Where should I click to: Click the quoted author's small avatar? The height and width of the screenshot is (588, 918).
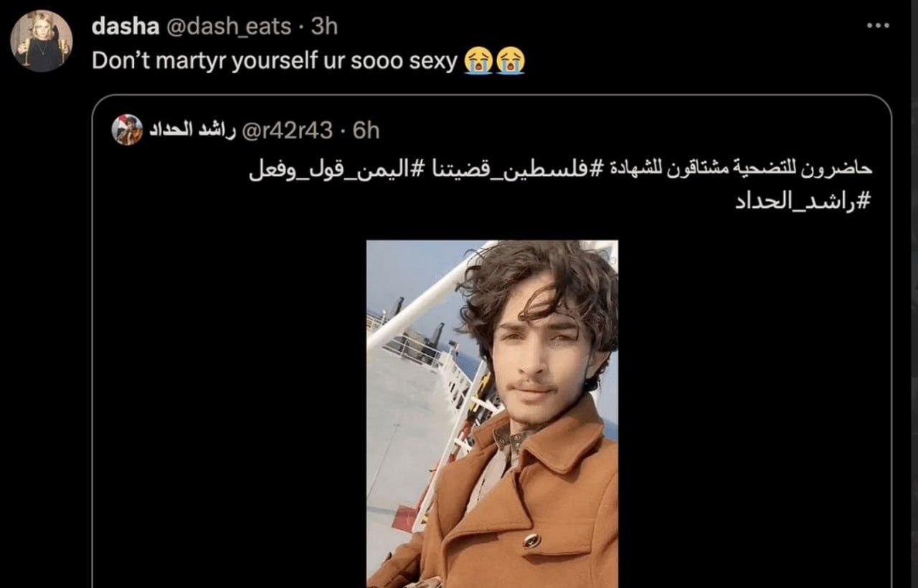pyautogui.click(x=128, y=130)
